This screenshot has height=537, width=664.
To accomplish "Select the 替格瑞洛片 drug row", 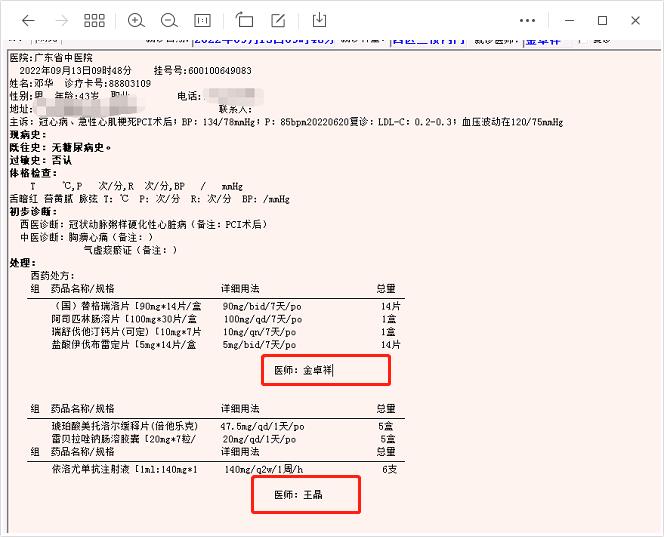I will tap(227, 306).
